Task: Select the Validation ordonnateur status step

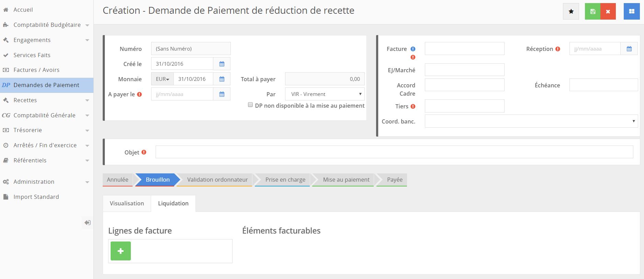Action: [x=217, y=180]
